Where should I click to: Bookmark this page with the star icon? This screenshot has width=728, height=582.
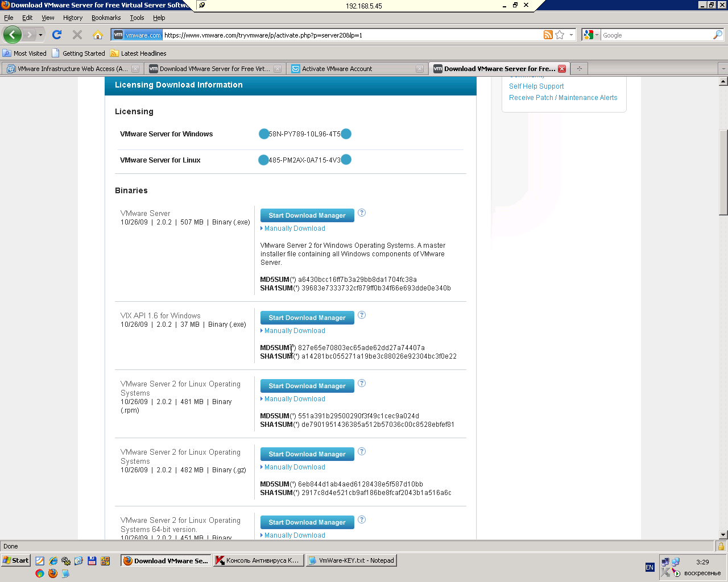560,35
